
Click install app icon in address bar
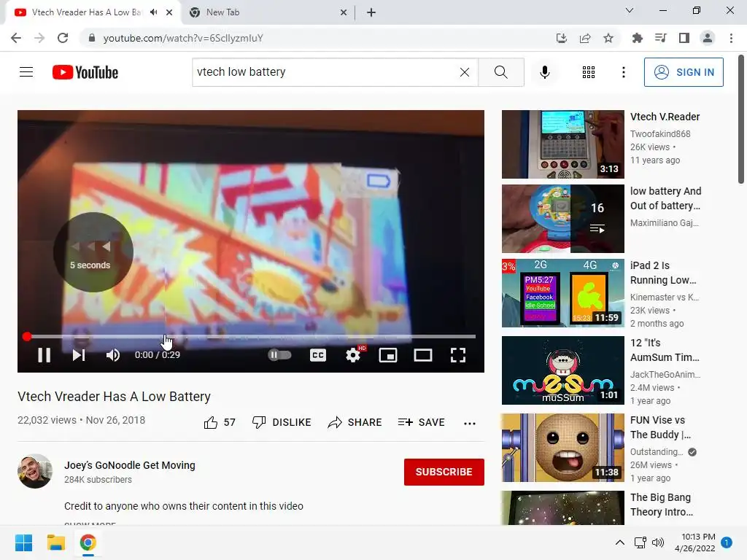(x=562, y=38)
